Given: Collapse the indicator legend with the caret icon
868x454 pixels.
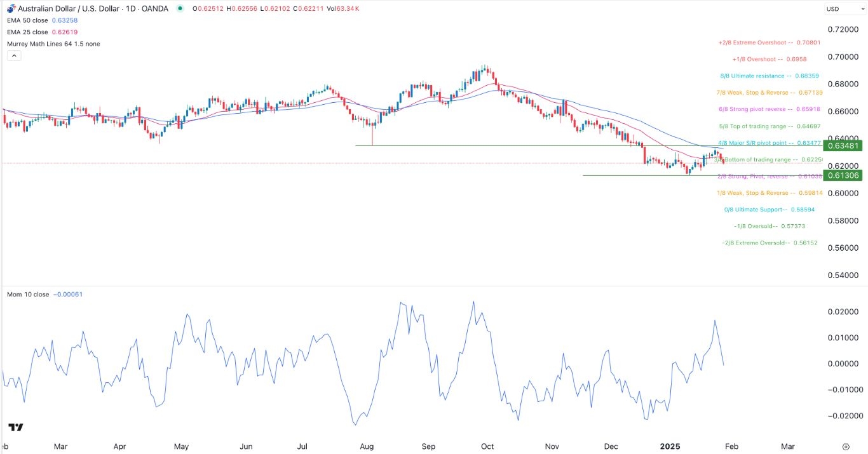Looking at the screenshot, I should click(14, 55).
